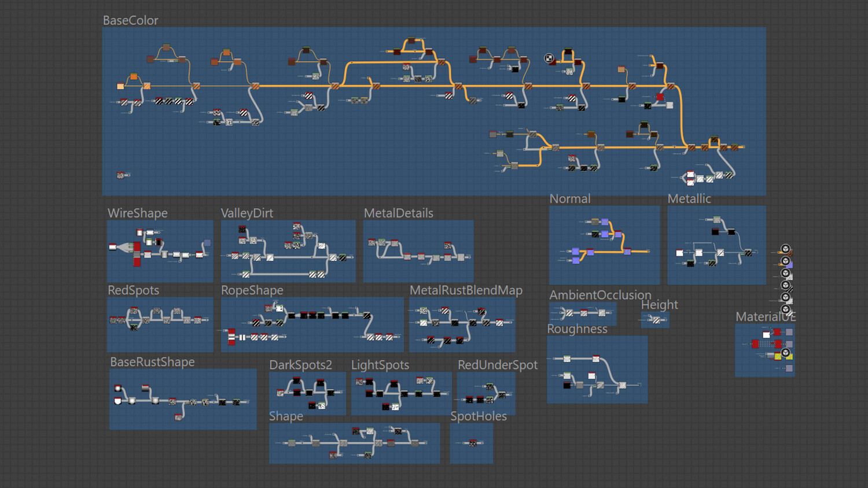Select the Metallic frame title
This screenshot has height=488, width=868.
[689, 198]
